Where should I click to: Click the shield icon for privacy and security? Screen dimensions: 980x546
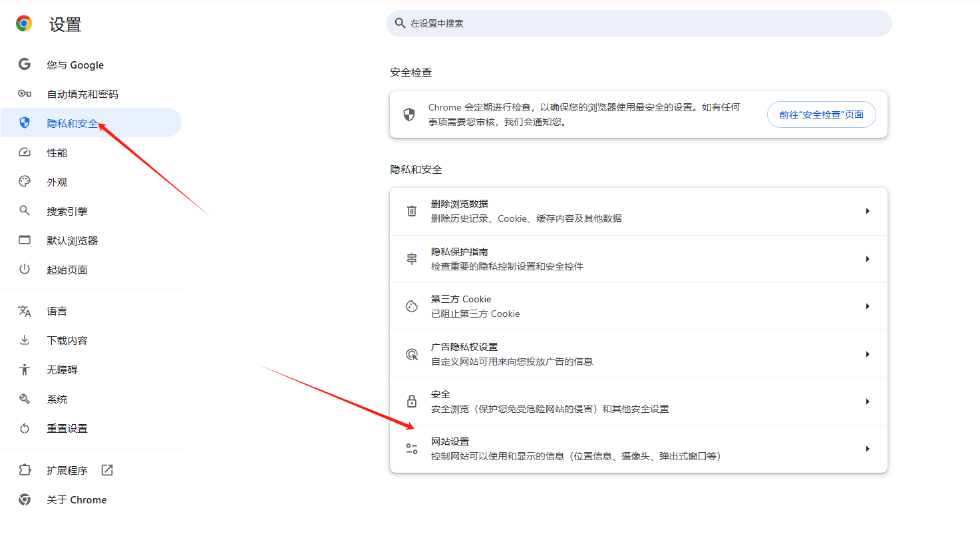25,123
